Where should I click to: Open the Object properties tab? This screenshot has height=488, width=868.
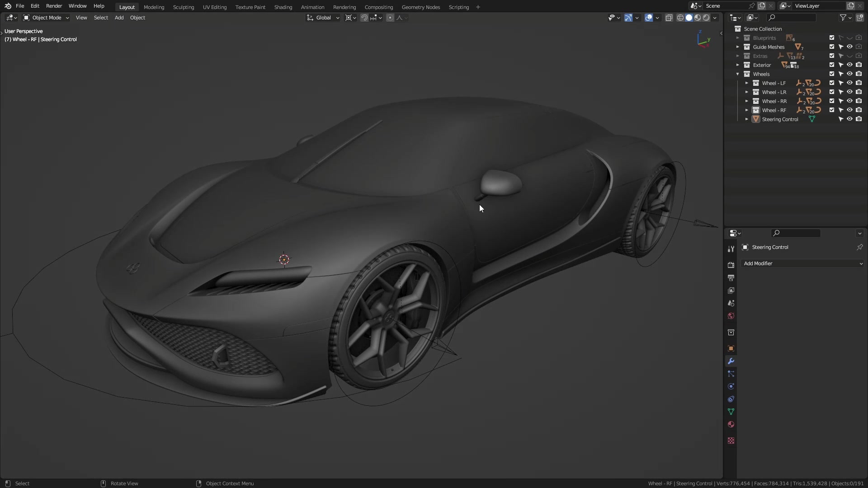(731, 348)
